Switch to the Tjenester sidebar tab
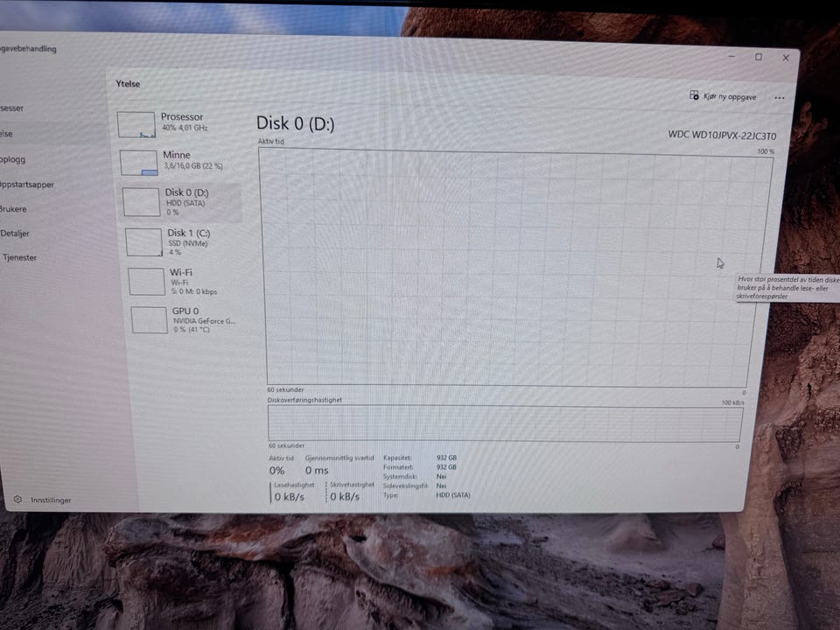Viewport: 840px width, 630px height. pyautogui.click(x=19, y=257)
